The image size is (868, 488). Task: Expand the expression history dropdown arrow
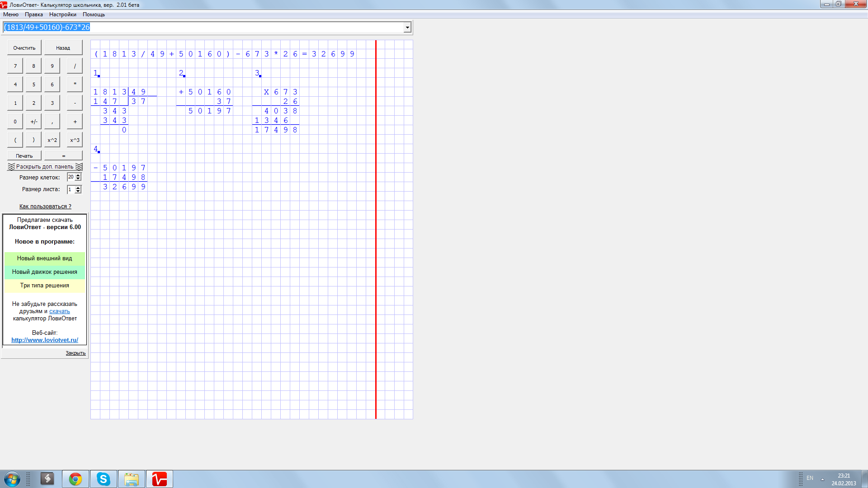click(407, 28)
